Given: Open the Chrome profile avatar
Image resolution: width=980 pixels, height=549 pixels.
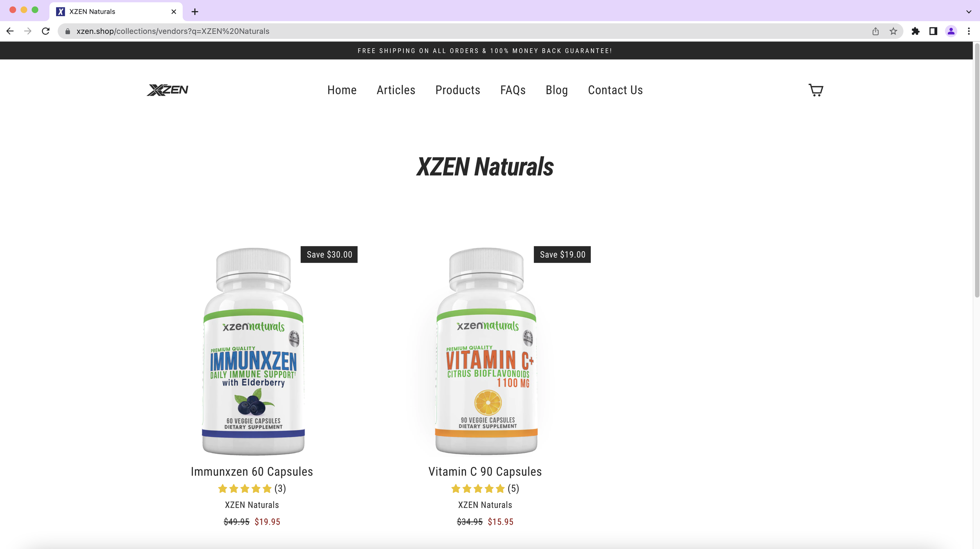Looking at the screenshot, I should [x=951, y=31].
